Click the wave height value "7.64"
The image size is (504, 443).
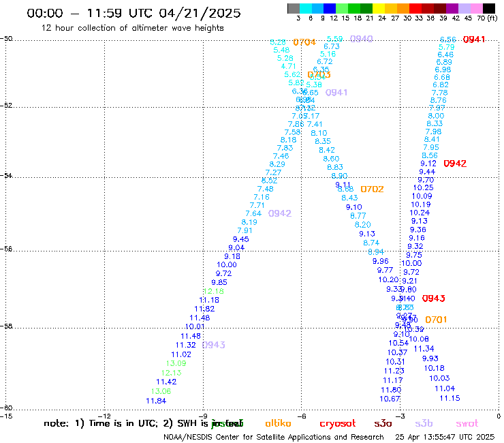pyautogui.click(x=253, y=213)
